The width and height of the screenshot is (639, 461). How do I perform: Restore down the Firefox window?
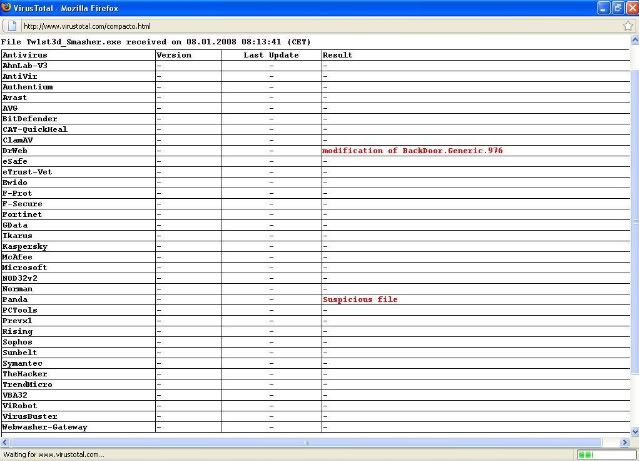pyautogui.click(x=618, y=8)
